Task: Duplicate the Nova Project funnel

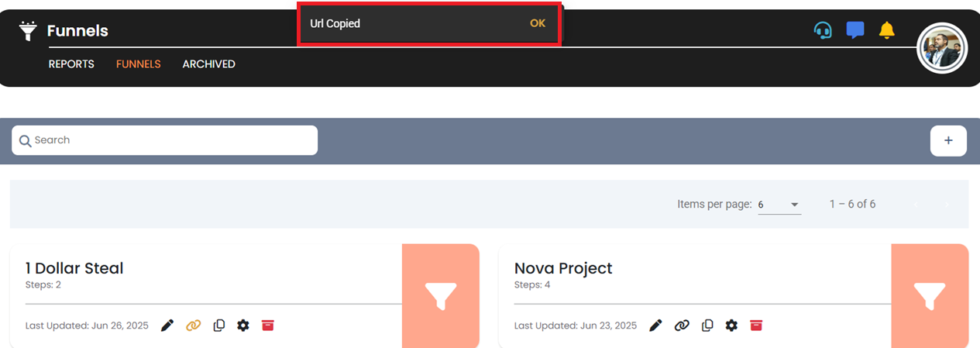Action: 707,326
